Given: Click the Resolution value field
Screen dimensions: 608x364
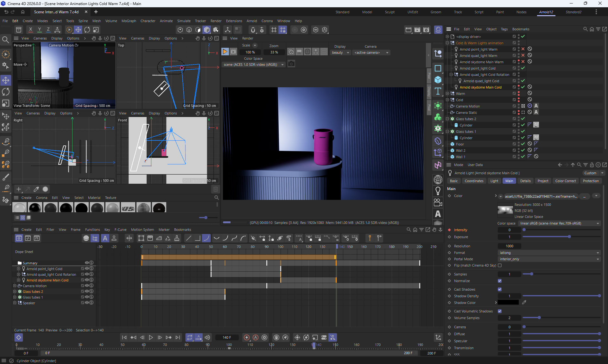Looking at the screenshot, I should pyautogui.click(x=509, y=246).
